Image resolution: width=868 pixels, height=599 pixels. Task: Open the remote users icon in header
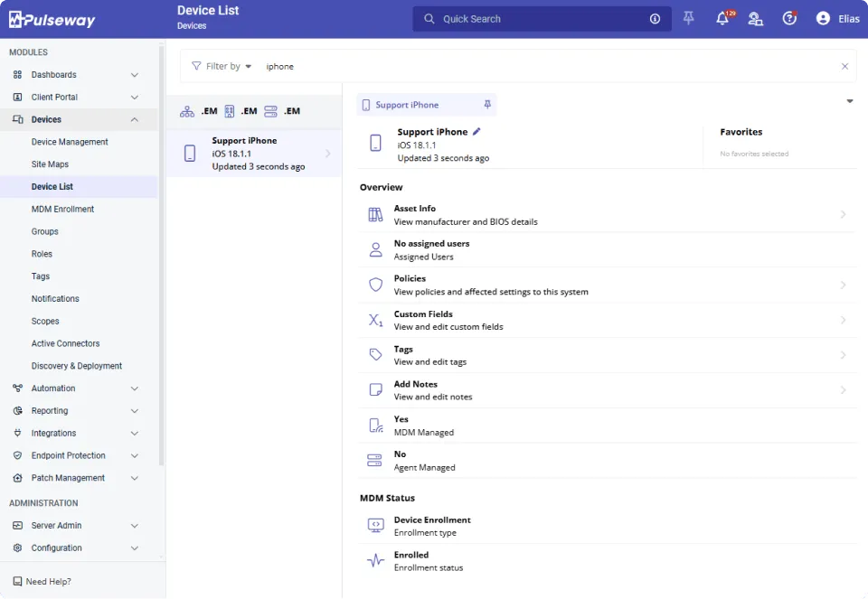tap(755, 19)
